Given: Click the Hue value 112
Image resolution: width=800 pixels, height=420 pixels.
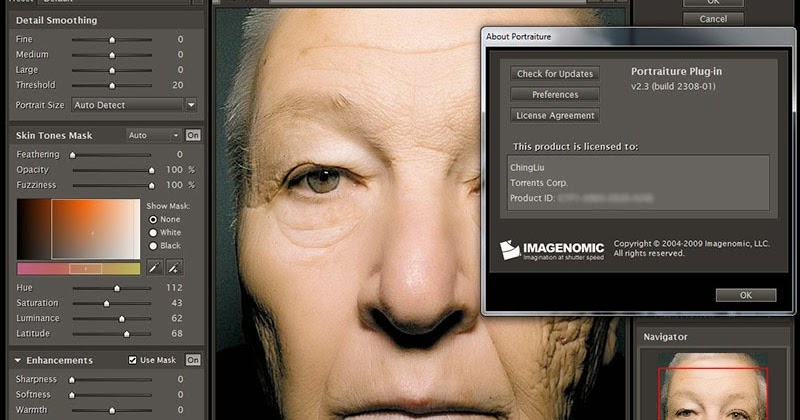Looking at the screenshot, I should pyautogui.click(x=174, y=288).
